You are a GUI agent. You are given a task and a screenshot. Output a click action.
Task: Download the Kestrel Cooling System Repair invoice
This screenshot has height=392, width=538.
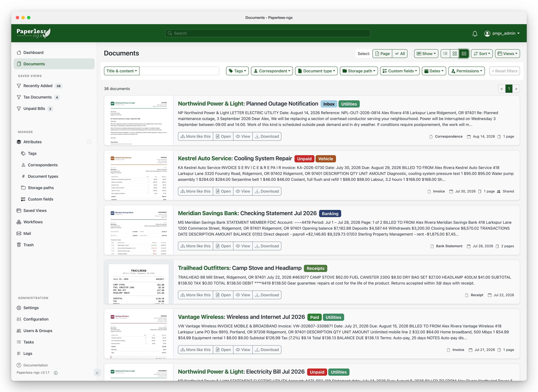click(x=267, y=191)
